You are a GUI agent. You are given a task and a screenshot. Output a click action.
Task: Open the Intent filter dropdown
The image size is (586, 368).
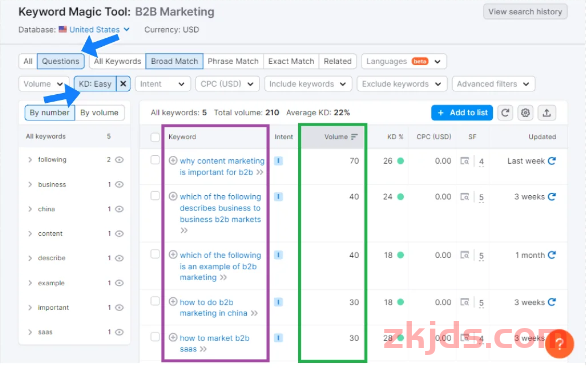point(163,84)
